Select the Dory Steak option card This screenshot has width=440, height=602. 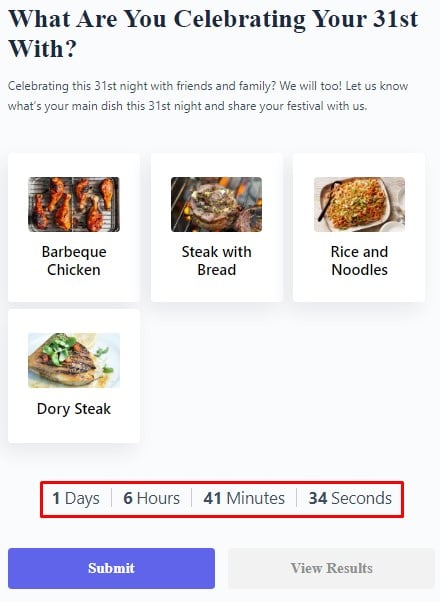click(x=74, y=376)
